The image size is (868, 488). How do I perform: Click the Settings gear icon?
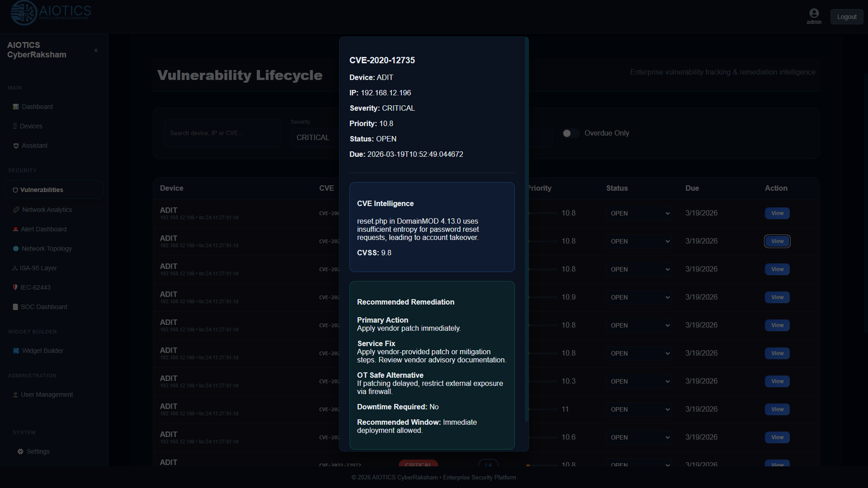(21, 452)
